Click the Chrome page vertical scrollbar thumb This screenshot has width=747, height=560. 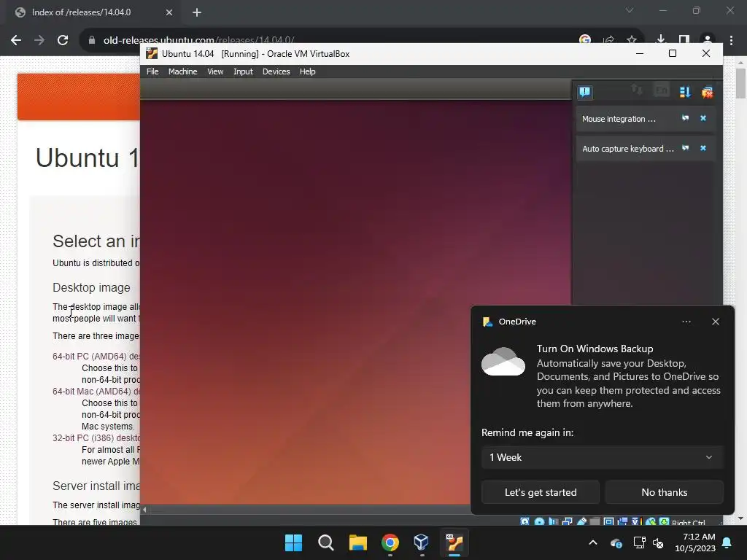(740, 83)
